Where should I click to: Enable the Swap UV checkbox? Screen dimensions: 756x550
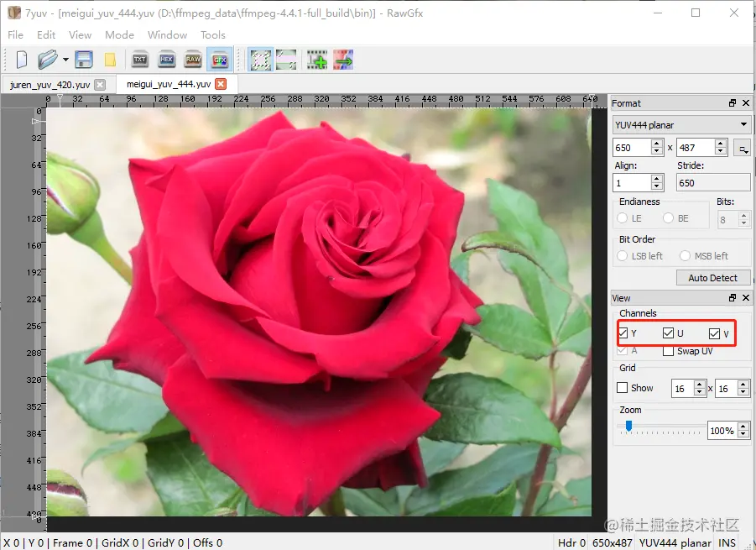[x=668, y=351]
